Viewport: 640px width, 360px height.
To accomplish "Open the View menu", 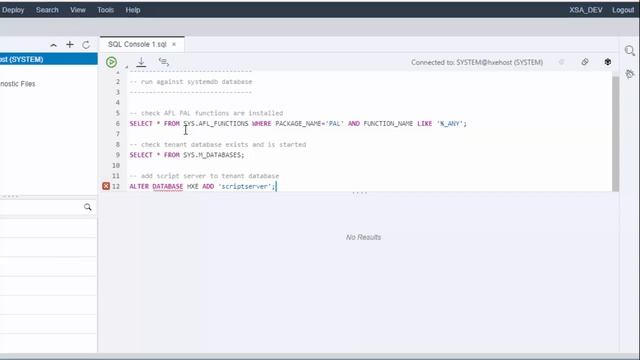I will [x=78, y=10].
